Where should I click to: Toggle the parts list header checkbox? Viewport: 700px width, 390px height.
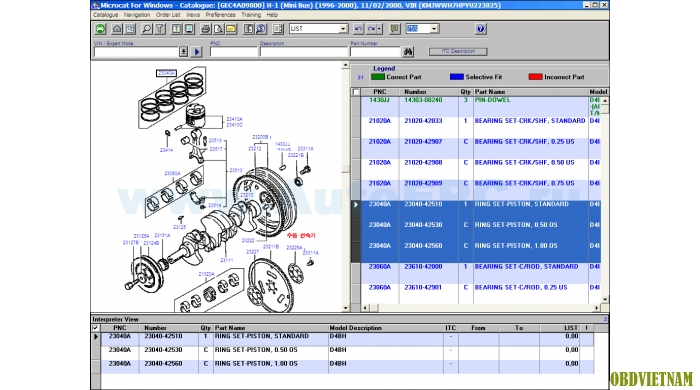(356, 92)
